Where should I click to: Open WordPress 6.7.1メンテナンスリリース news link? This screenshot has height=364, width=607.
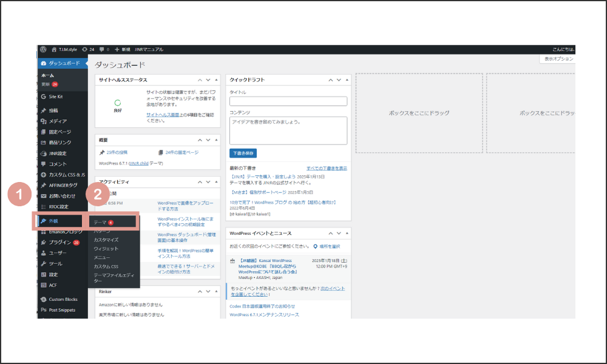coord(265,315)
